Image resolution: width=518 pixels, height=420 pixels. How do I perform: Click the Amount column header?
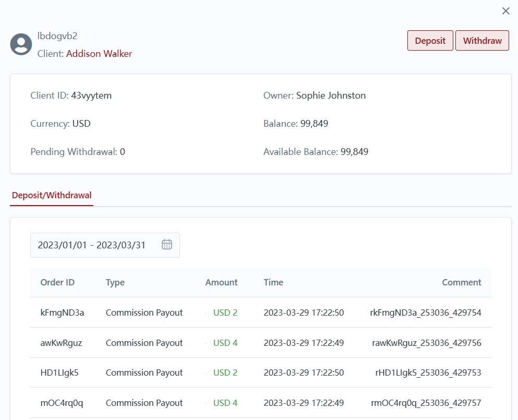tap(221, 282)
